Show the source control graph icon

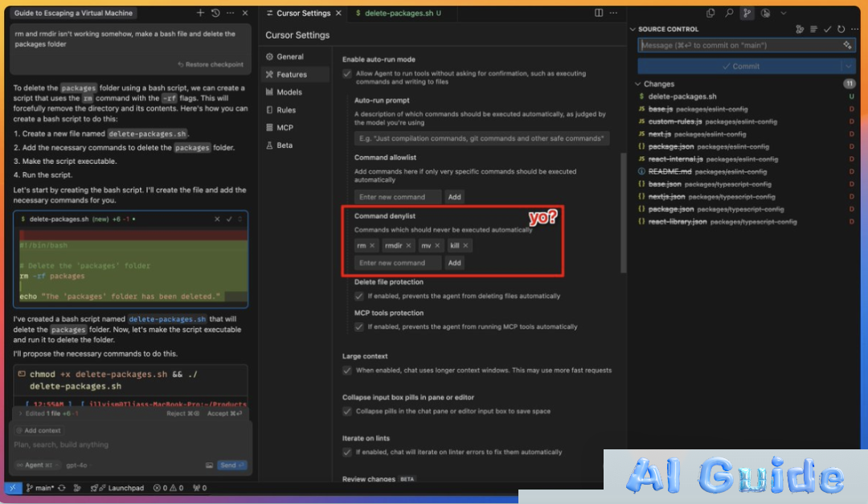pyautogui.click(x=800, y=30)
